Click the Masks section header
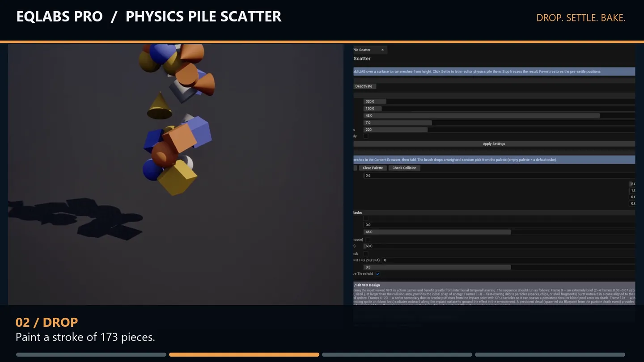Viewport: 644px width, 362px height. 494,213
